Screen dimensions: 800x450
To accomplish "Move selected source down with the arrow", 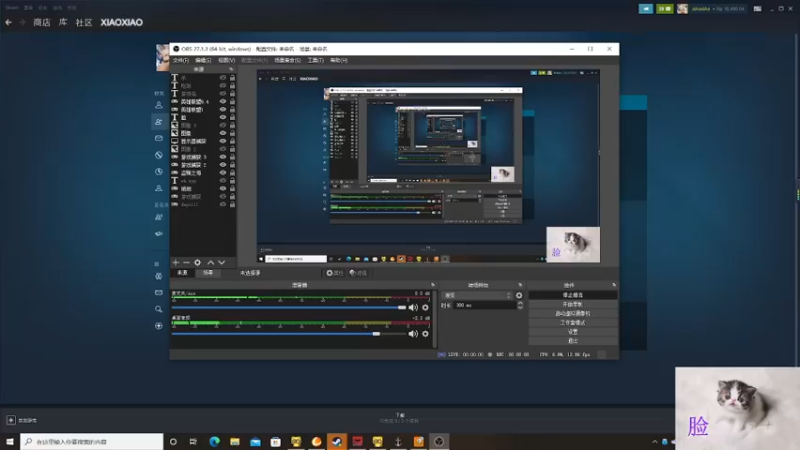I will [x=221, y=262].
